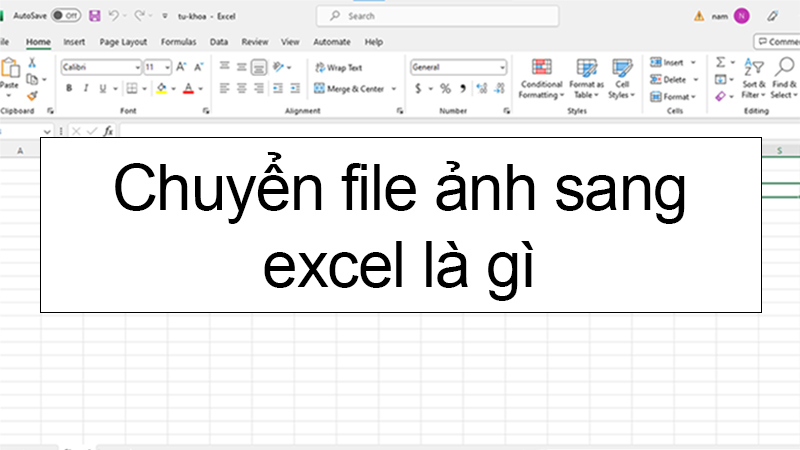Click the Cut scissors icon
Image resolution: width=800 pixels, height=450 pixels.
32,63
